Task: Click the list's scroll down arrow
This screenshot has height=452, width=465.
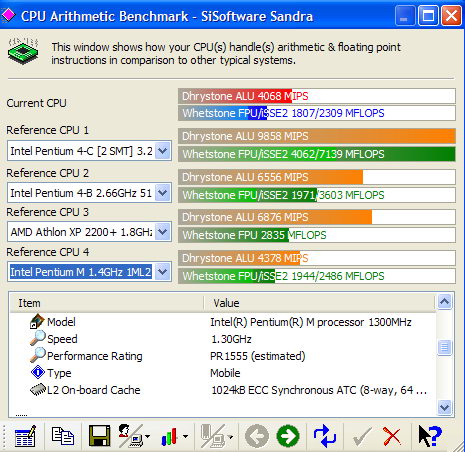Action: (x=445, y=407)
